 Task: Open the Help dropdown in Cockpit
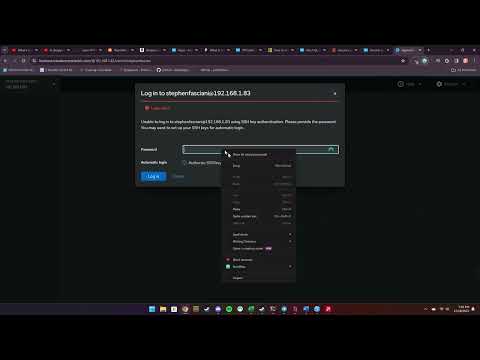(x=410, y=84)
